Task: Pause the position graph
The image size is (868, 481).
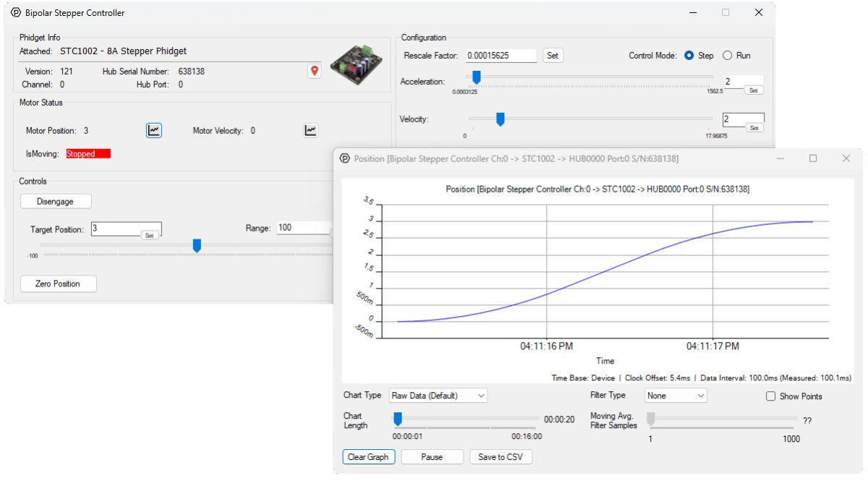Action: click(432, 457)
